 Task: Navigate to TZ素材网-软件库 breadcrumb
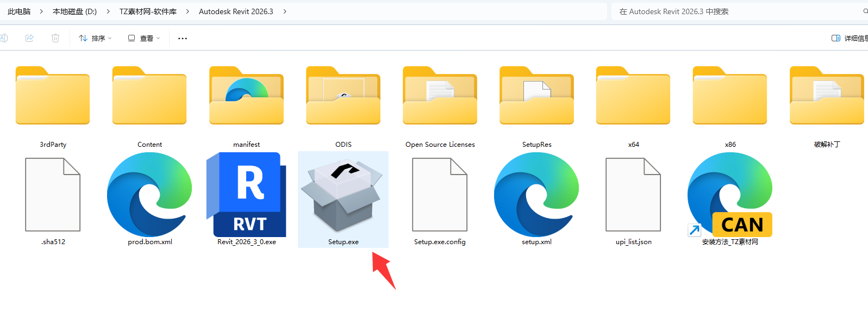coord(148,11)
